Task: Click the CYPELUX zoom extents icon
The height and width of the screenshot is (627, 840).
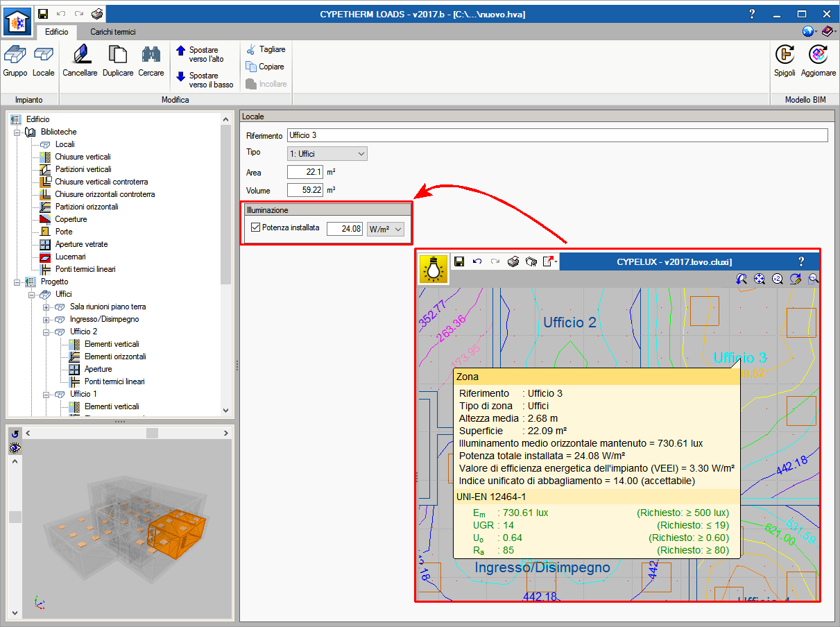Action: pyautogui.click(x=760, y=278)
